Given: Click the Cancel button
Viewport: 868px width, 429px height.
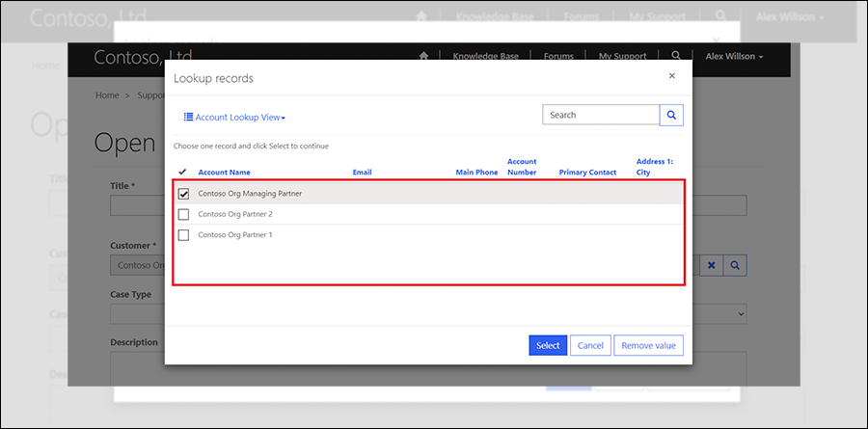Looking at the screenshot, I should (x=590, y=345).
